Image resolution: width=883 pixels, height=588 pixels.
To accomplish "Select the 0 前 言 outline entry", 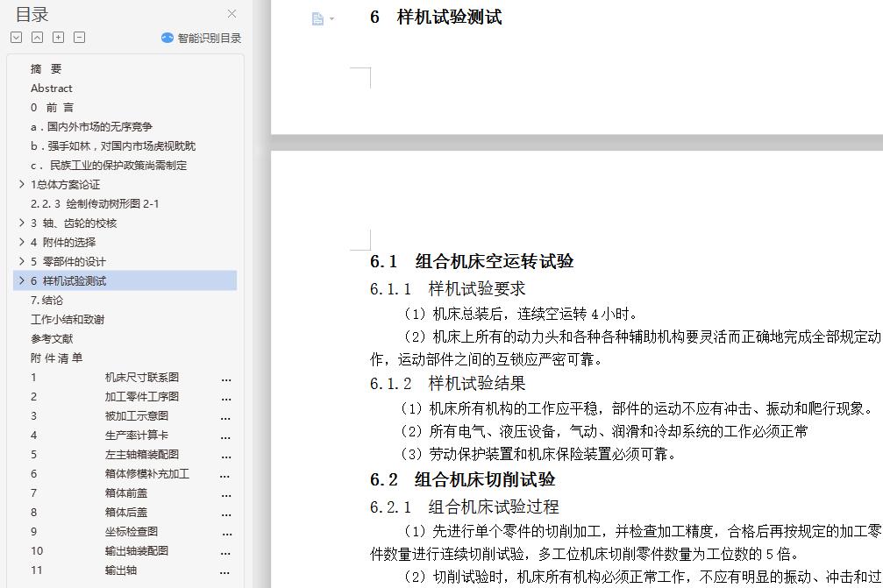I will (x=52, y=108).
